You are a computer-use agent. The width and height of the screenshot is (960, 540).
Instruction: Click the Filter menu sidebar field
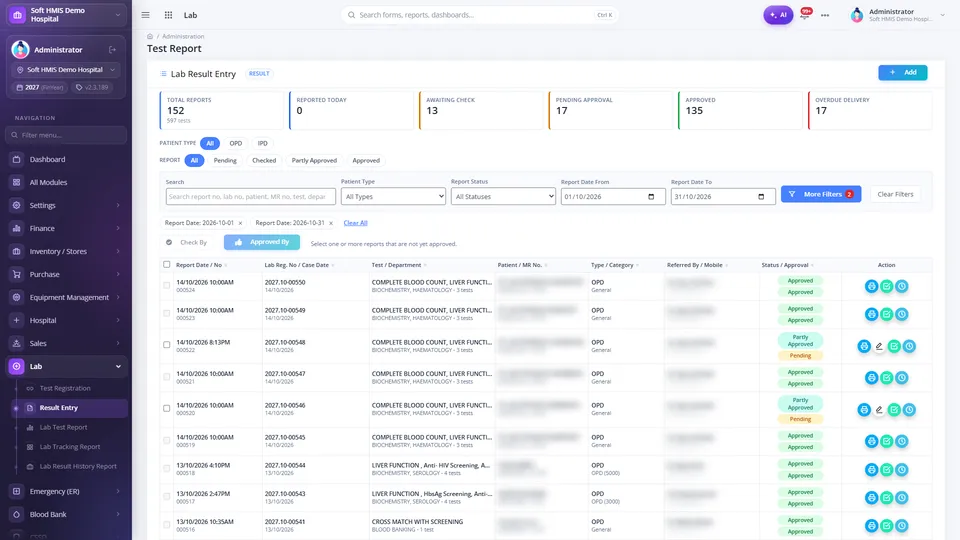coord(66,135)
